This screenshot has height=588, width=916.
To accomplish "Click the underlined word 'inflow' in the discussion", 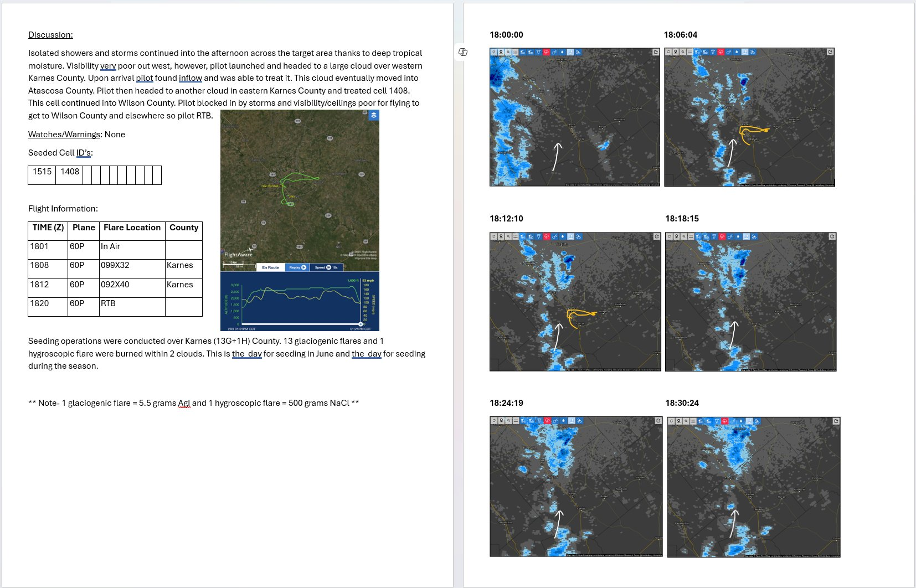I will coord(191,78).
